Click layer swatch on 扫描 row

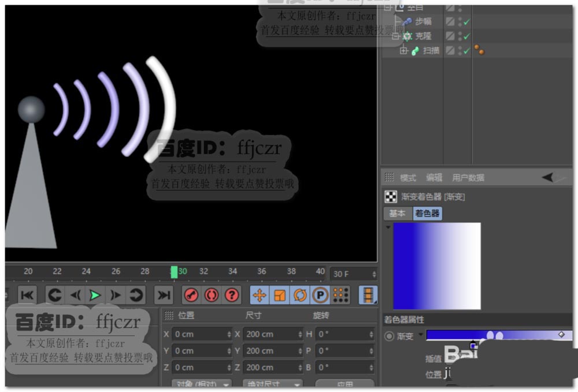coord(450,50)
